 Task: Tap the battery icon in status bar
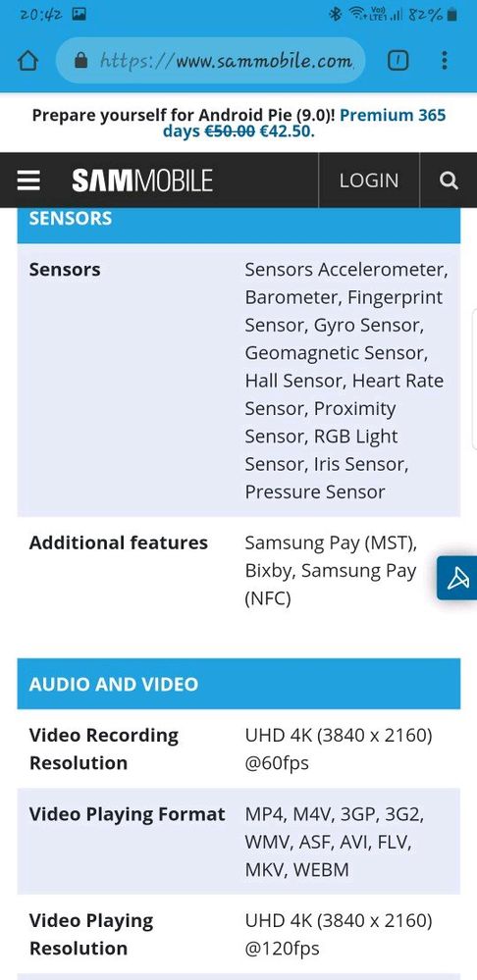452,15
